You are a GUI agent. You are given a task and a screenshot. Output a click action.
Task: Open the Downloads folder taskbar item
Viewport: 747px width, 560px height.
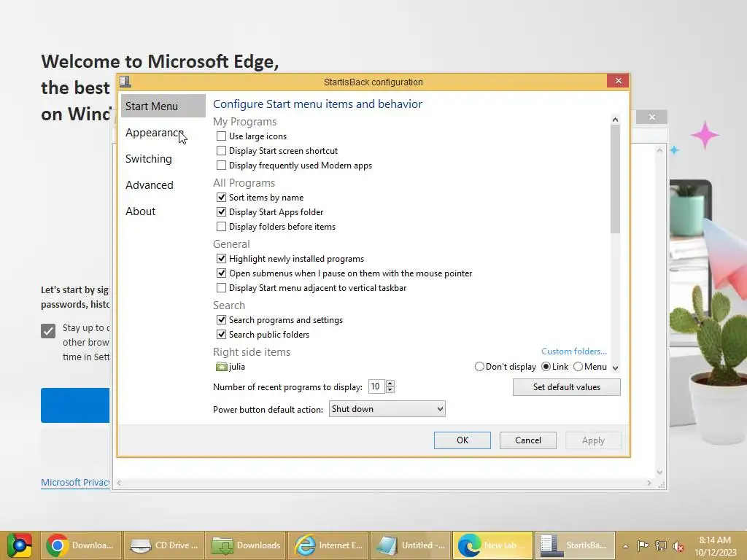coord(246,545)
